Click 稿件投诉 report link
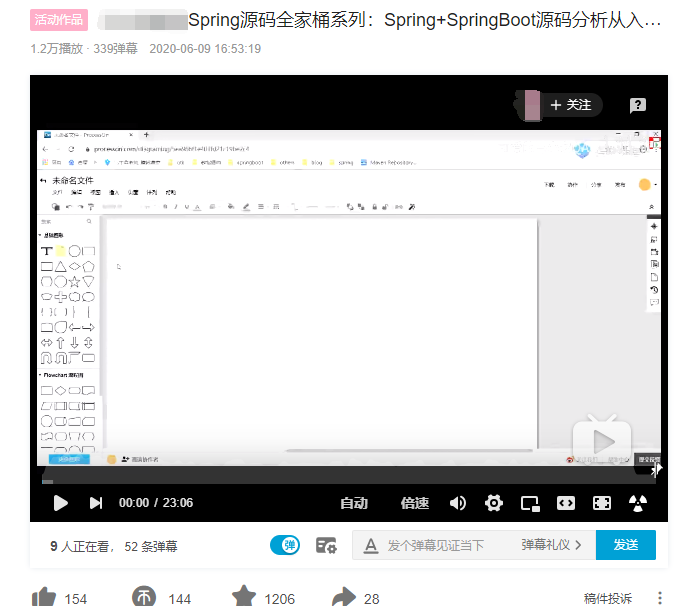674x606 pixels. tap(608, 598)
